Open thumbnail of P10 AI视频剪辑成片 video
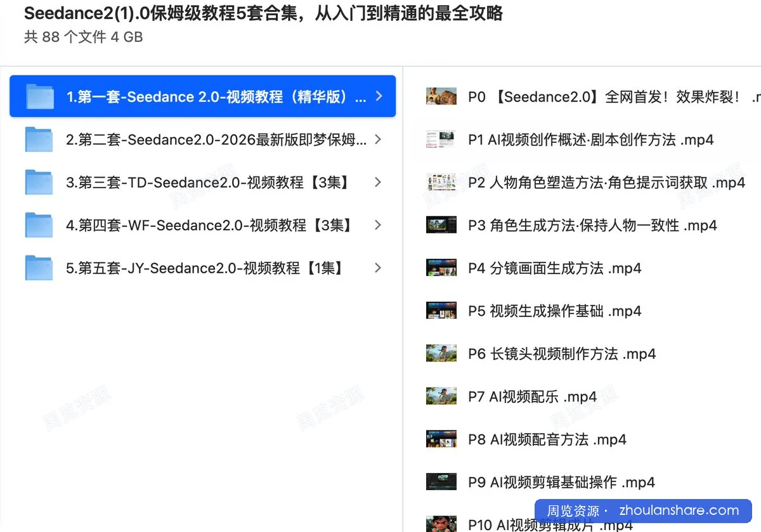The height and width of the screenshot is (532, 761). [x=441, y=524]
